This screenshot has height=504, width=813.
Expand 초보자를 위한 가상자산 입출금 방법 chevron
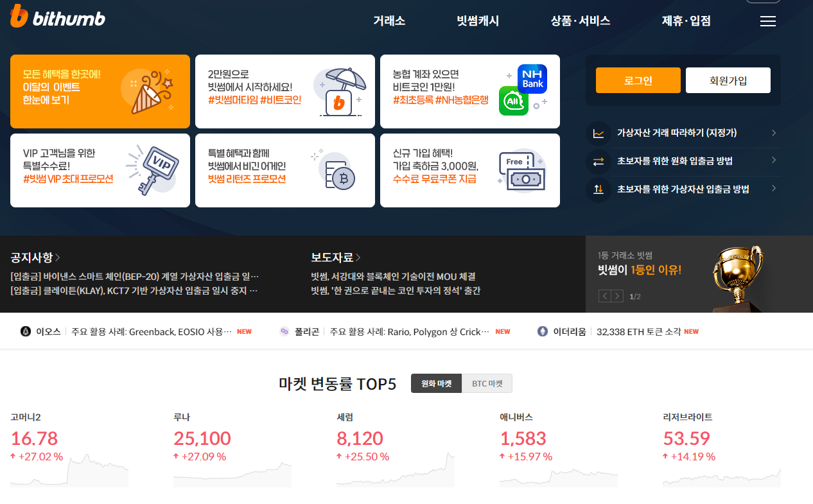coord(774,189)
